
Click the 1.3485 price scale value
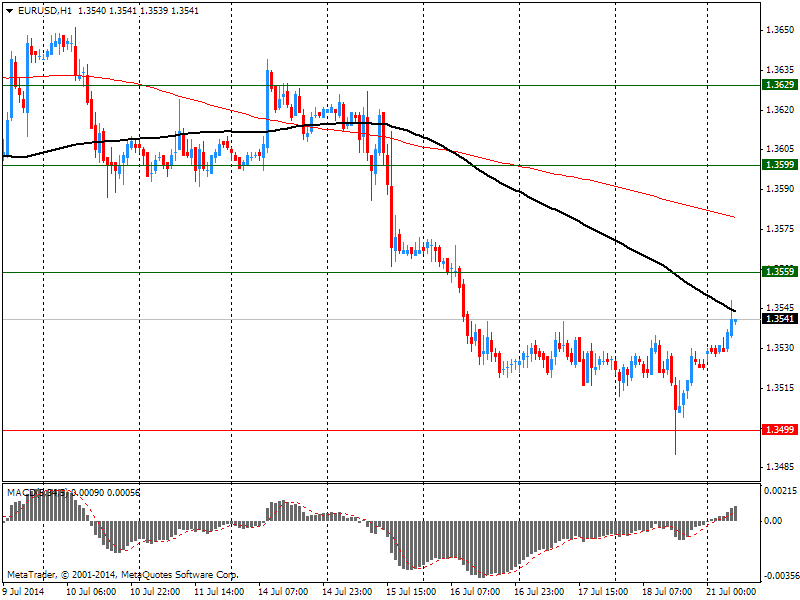click(780, 467)
